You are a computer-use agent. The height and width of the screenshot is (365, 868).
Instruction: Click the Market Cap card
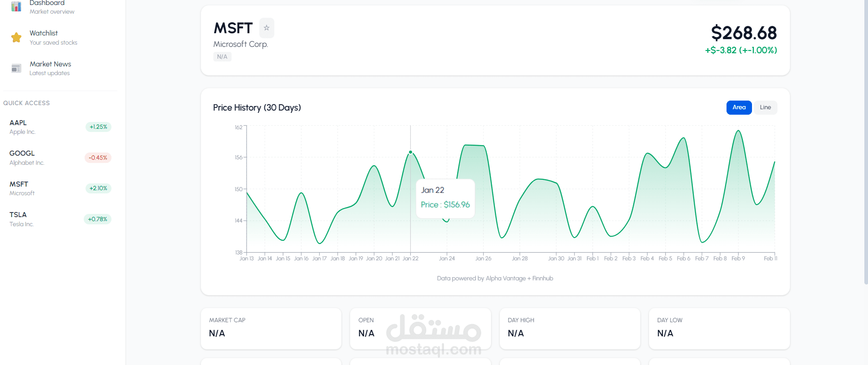point(271,329)
